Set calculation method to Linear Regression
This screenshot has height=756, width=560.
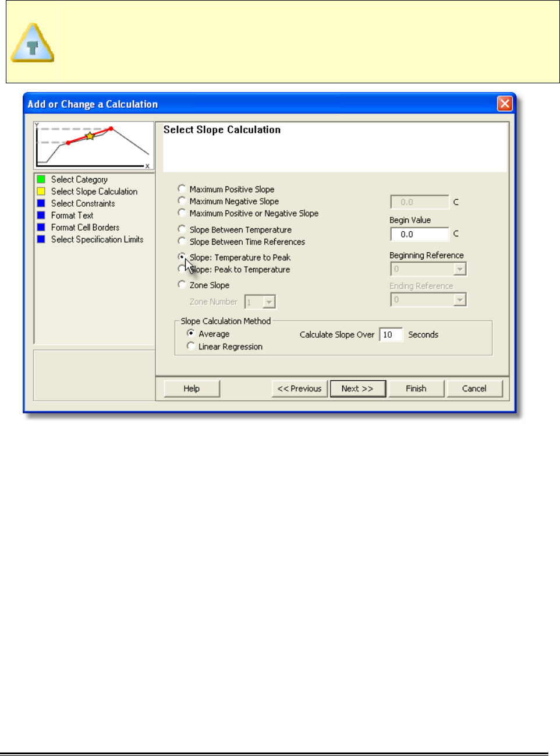point(190,346)
